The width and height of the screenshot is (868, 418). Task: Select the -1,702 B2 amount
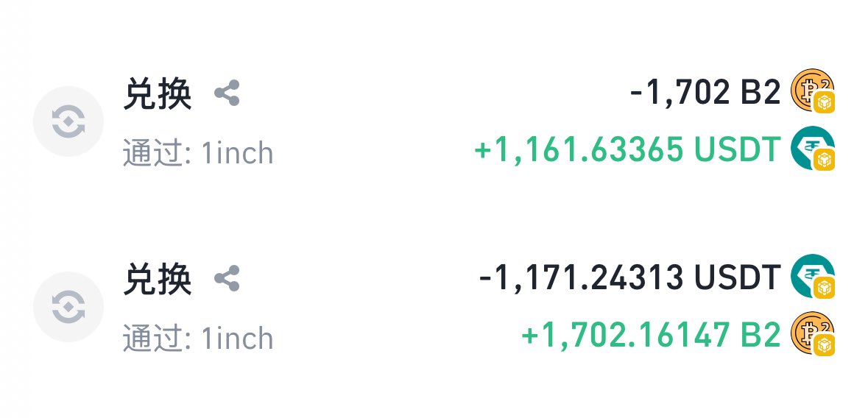click(705, 93)
